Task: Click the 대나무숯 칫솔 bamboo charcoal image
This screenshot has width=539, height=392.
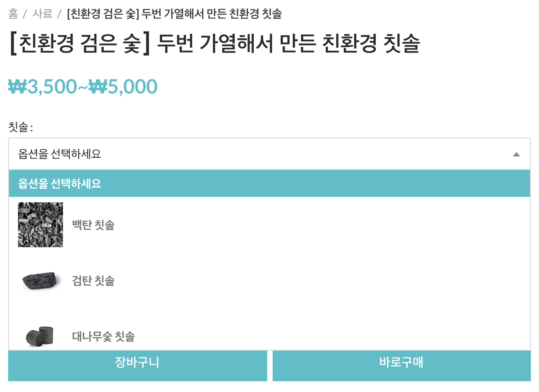Action: point(40,336)
